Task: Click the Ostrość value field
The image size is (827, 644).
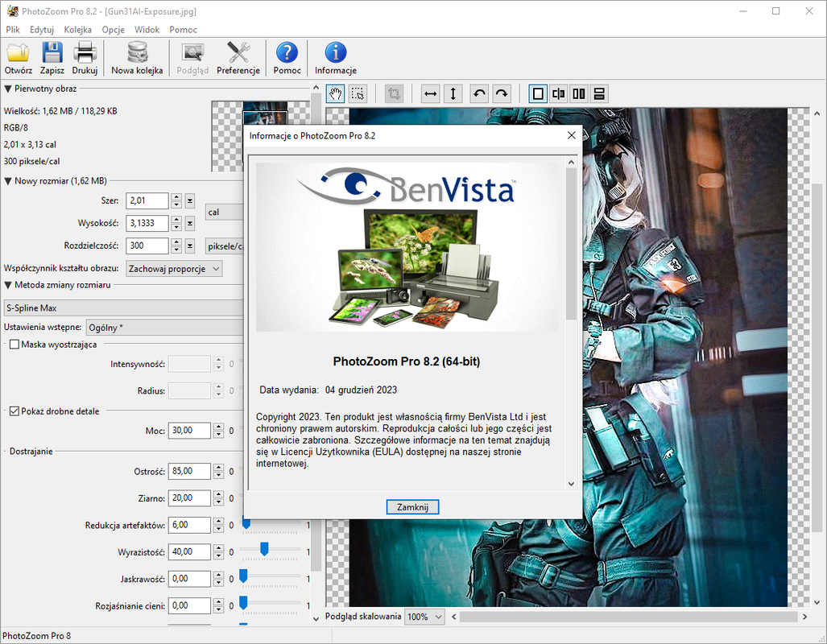Action: (x=189, y=471)
